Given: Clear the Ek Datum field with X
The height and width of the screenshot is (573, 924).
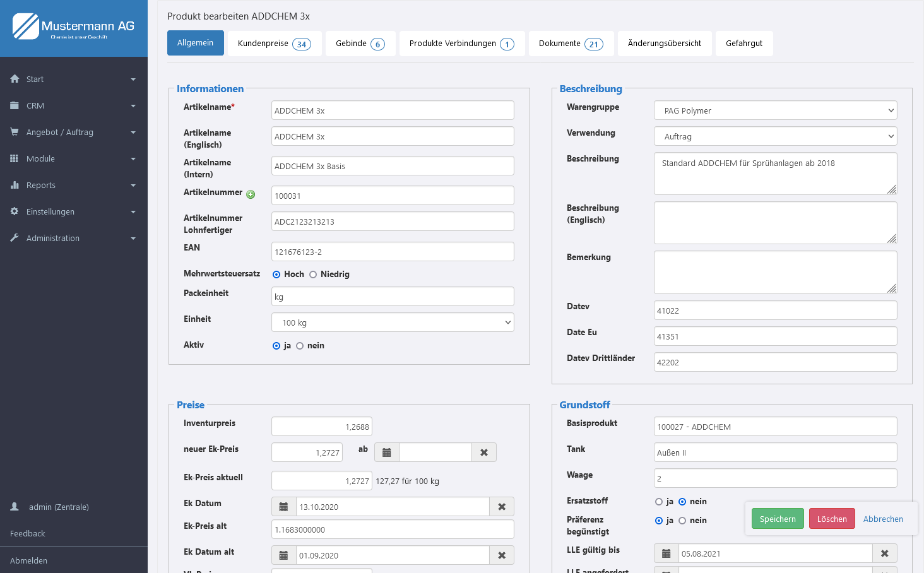Looking at the screenshot, I should point(502,507).
